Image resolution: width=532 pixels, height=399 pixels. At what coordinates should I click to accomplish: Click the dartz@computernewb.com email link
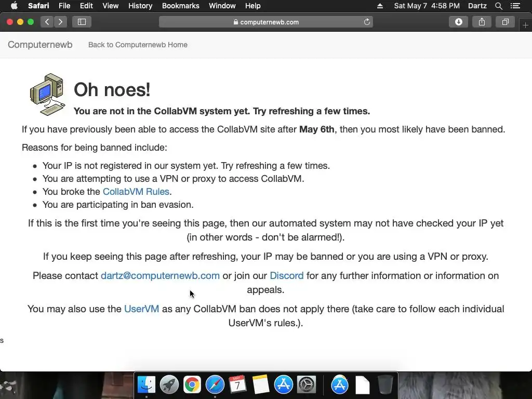pos(160,275)
